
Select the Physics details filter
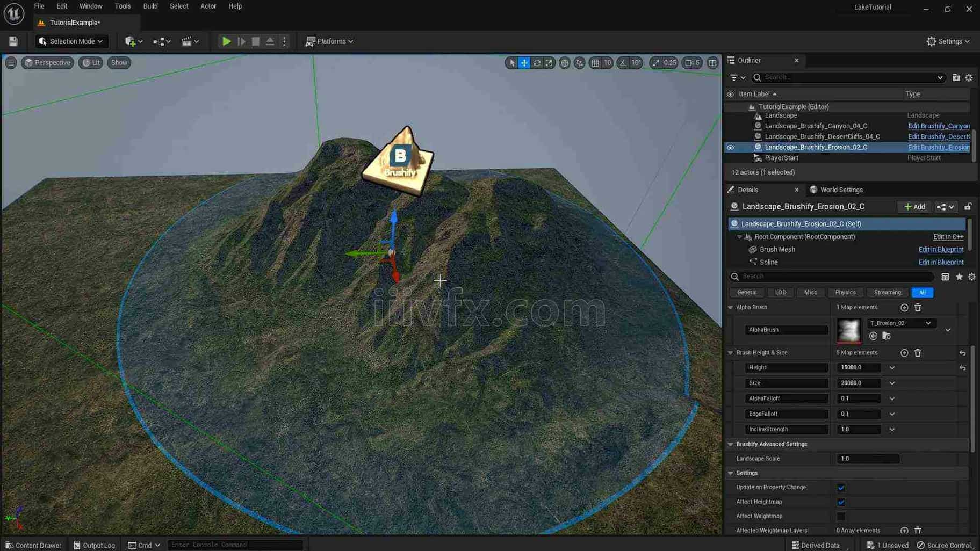tap(845, 293)
